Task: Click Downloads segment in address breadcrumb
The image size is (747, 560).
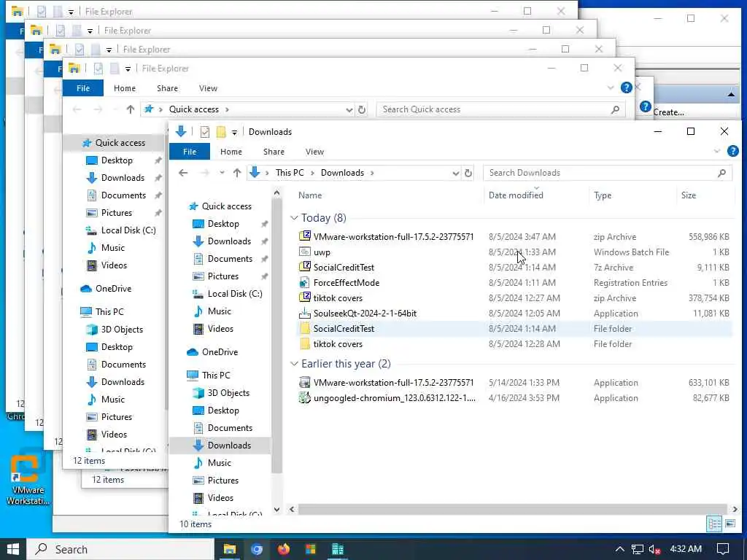Action: coord(342,173)
